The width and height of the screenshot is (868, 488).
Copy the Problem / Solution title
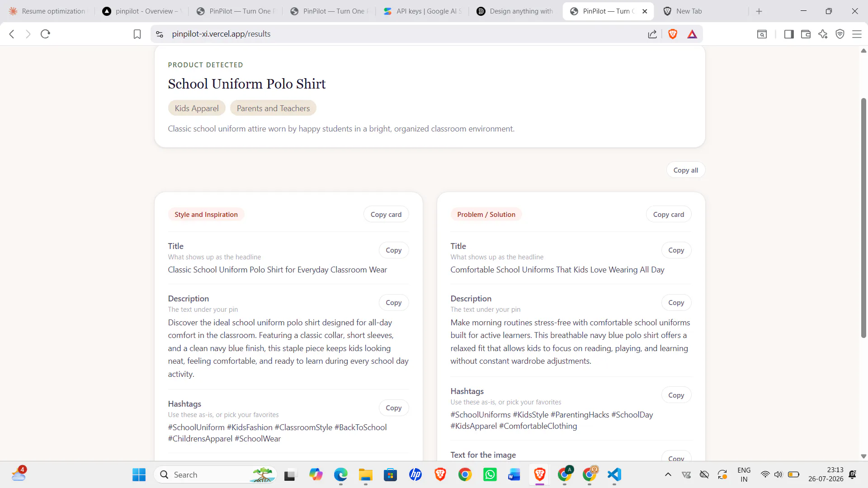coord(676,250)
